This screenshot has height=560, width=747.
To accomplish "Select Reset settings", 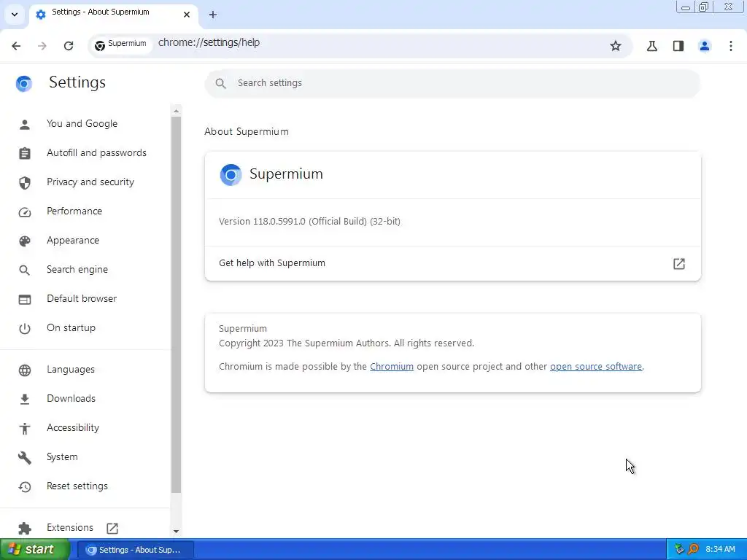I will (x=77, y=486).
